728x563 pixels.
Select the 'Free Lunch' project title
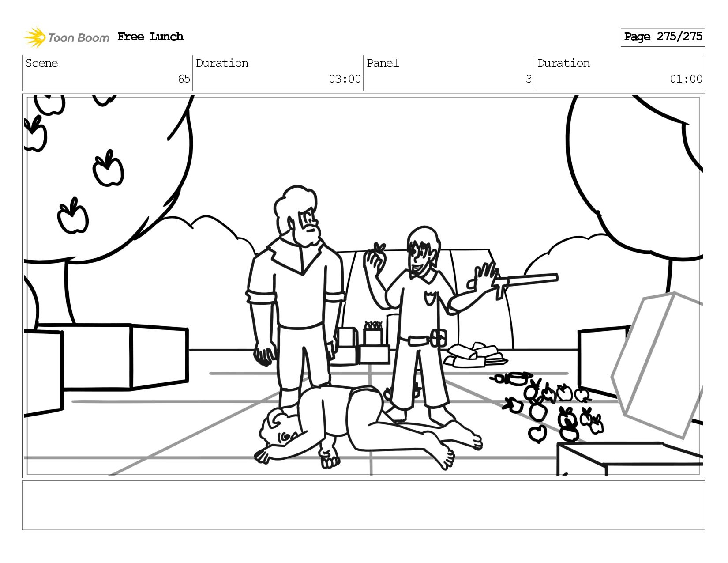[150, 37]
